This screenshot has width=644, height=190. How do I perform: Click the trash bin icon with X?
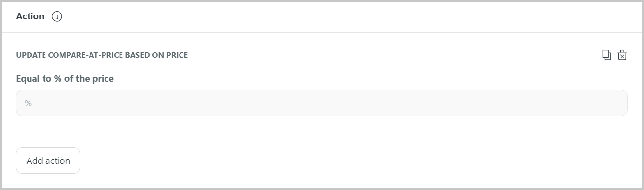click(x=622, y=55)
